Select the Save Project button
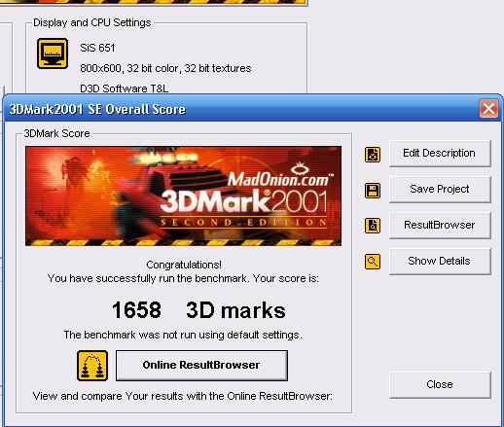This screenshot has height=427, width=504. tap(440, 190)
